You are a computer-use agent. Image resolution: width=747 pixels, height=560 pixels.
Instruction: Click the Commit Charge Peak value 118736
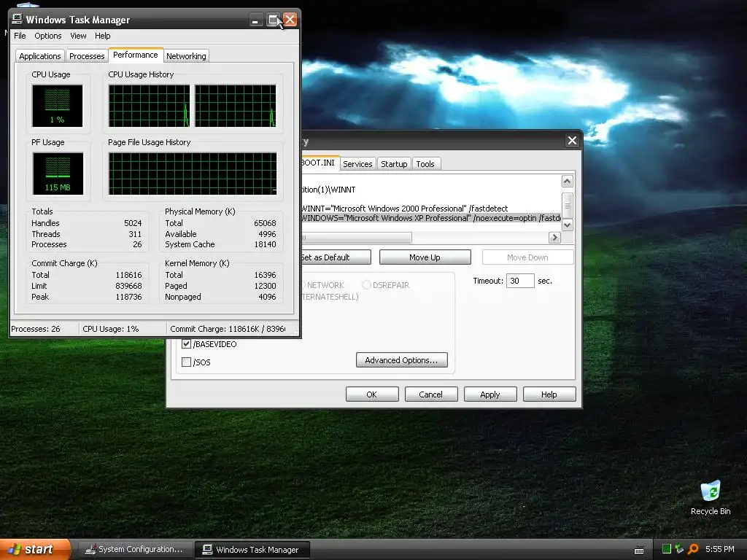[x=128, y=297]
